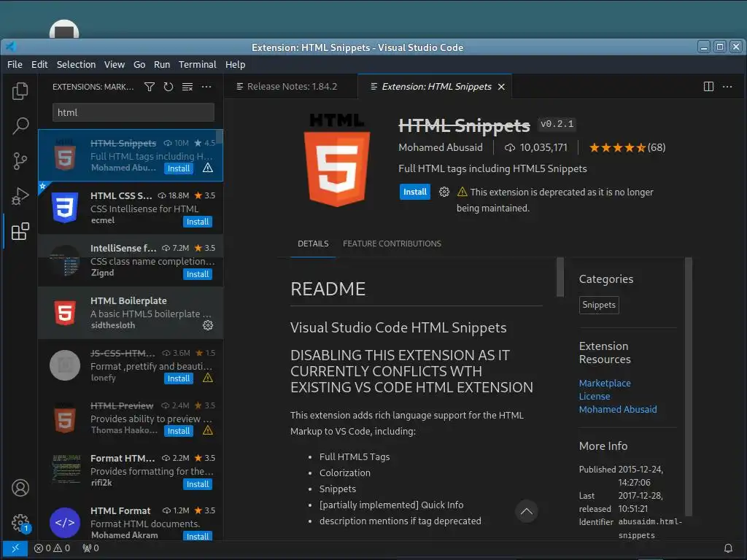Click warning icon on JS-CSS-HTML formatter row
747x560 pixels.
(208, 378)
